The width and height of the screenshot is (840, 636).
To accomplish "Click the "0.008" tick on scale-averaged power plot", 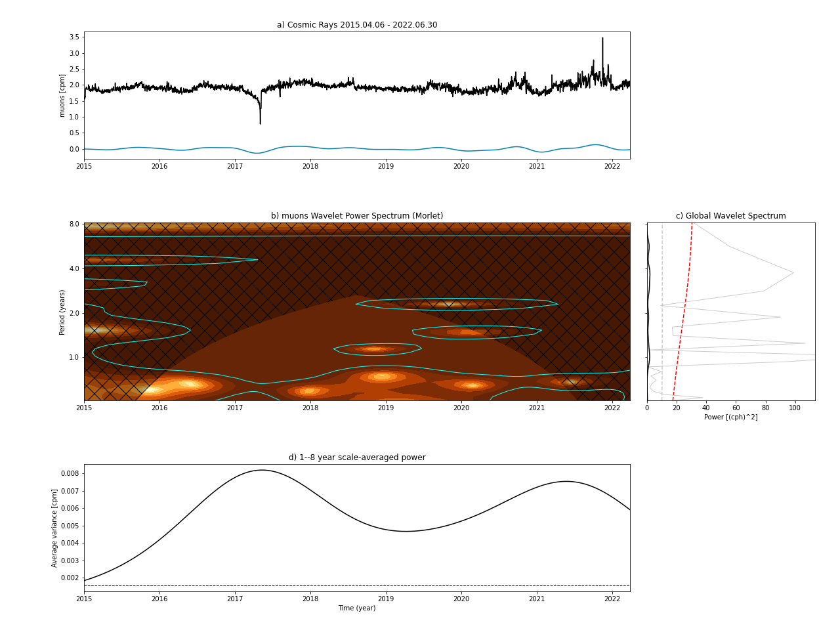I will pyautogui.click(x=70, y=474).
